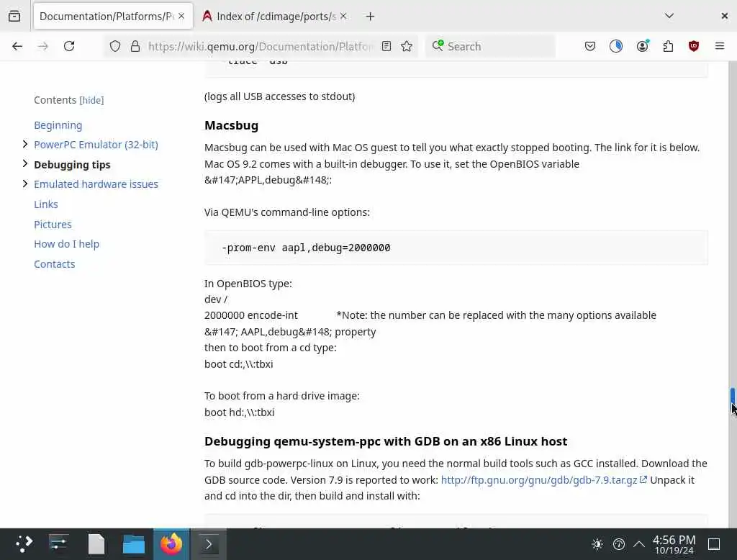Bookmark this page with the star
Image resolution: width=737 pixels, height=560 pixels.
click(407, 46)
